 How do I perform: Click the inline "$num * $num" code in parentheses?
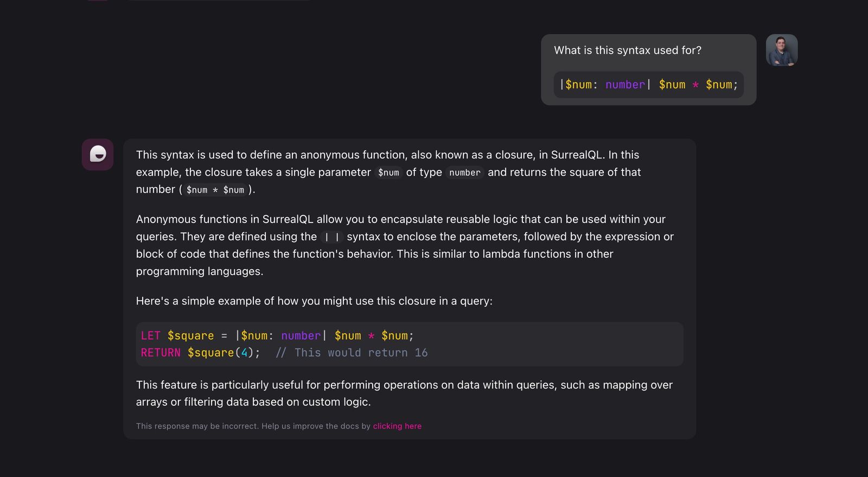tap(215, 190)
